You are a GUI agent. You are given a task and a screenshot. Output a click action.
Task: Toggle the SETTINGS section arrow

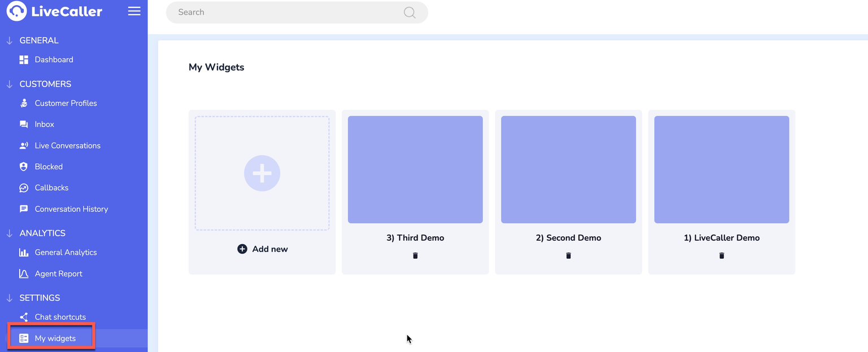click(x=9, y=298)
